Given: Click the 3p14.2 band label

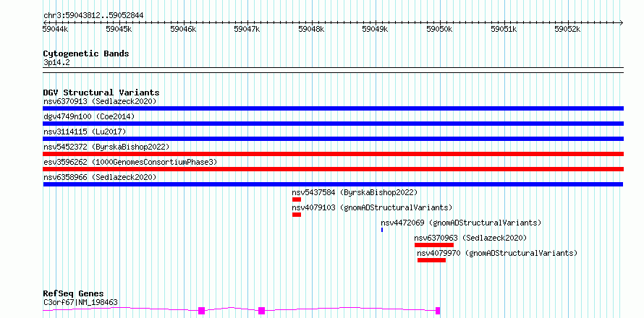Looking at the screenshot, I should (56, 62).
